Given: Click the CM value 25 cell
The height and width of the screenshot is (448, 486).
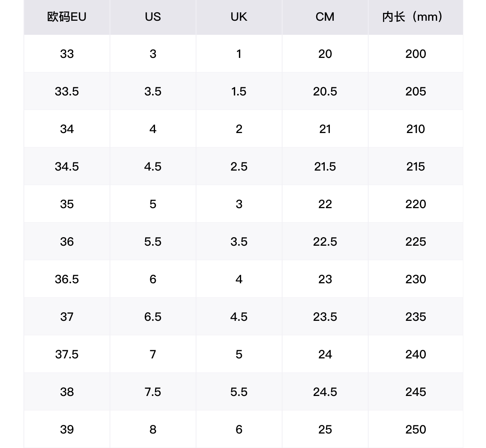Looking at the screenshot, I should point(325,429).
